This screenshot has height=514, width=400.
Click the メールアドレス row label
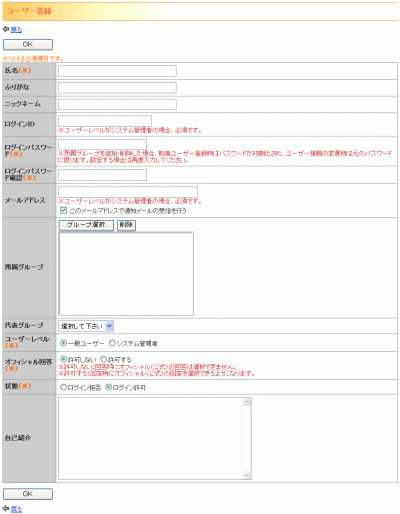coord(25,200)
